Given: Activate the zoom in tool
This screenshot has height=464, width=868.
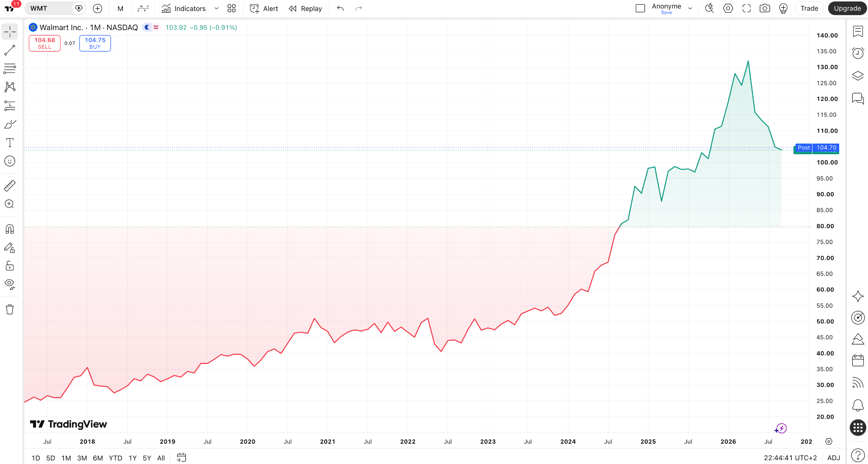Looking at the screenshot, I should click(x=10, y=204).
